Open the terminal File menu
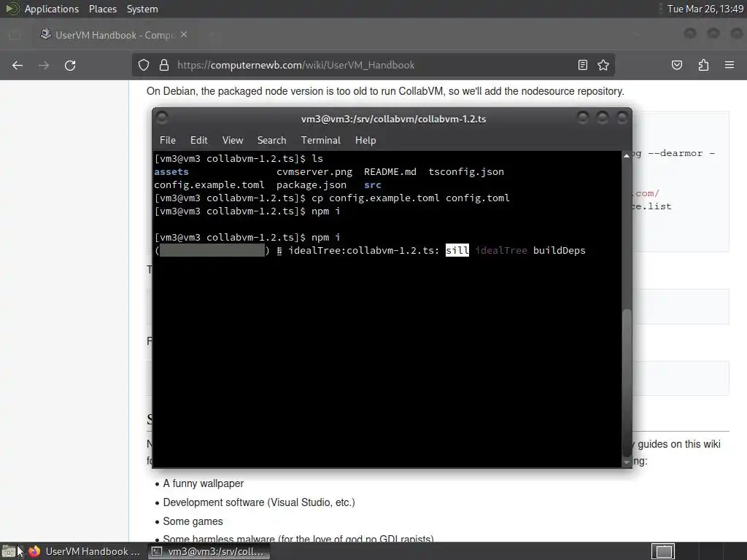 point(167,141)
